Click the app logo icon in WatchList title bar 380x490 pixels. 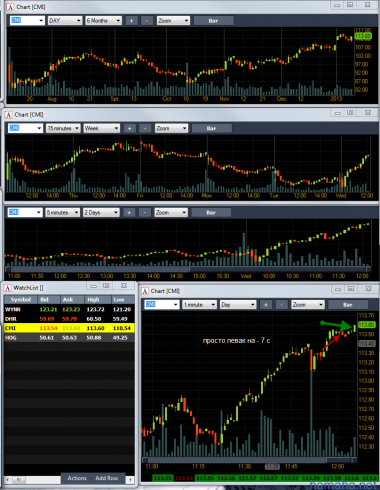click(7, 288)
